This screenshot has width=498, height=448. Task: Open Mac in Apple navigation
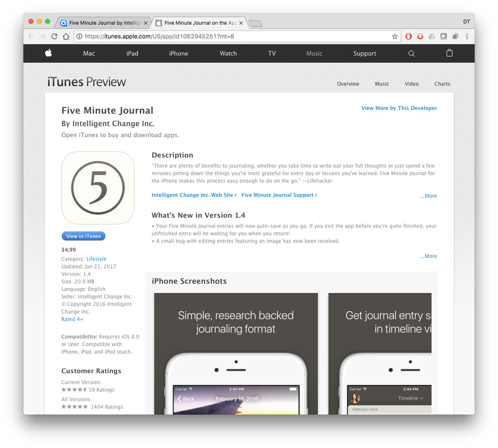pos(89,53)
